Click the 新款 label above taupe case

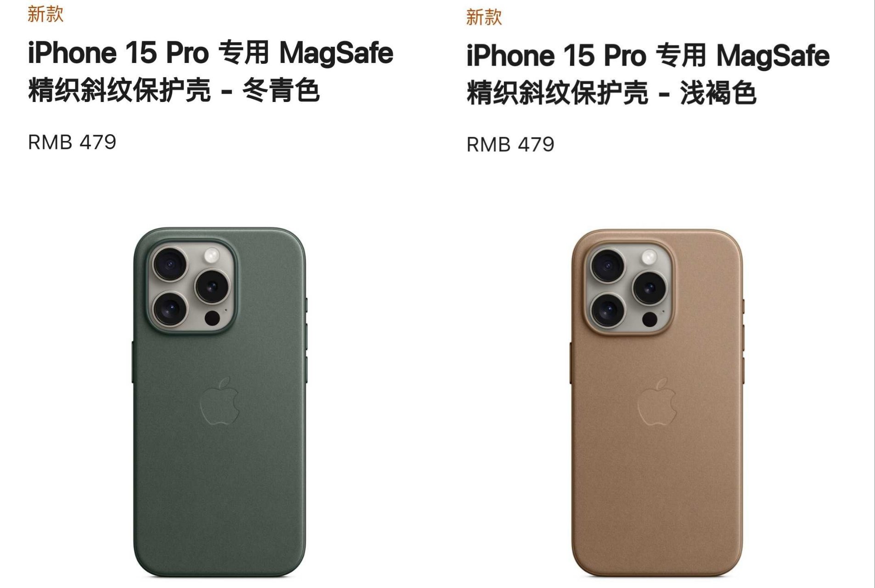pos(484,17)
